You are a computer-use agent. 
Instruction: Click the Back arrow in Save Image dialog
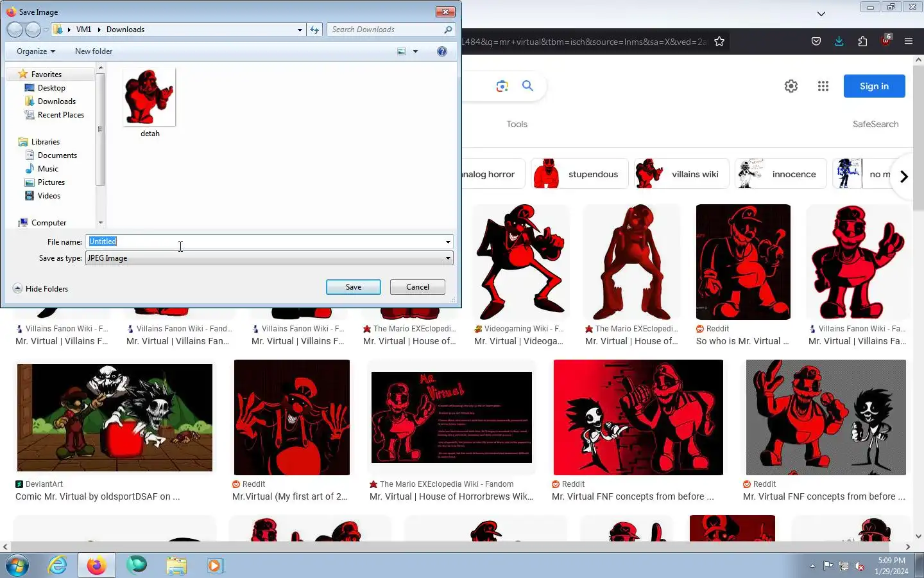[15, 30]
